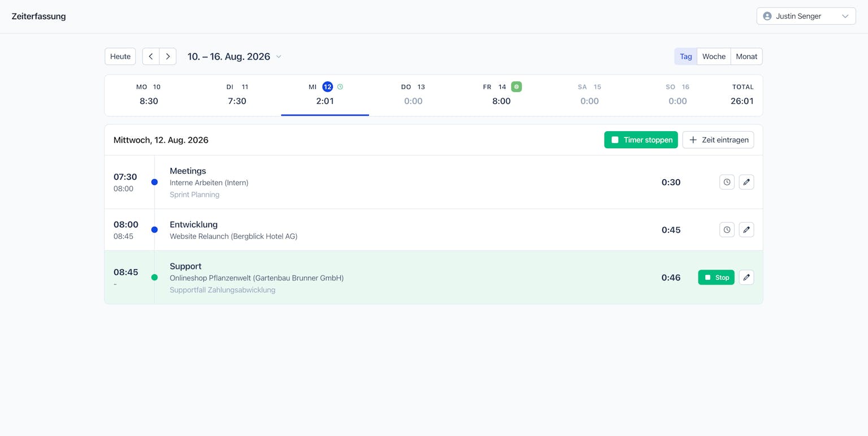Restart the timer for the Meetings entry
Image resolution: width=868 pixels, height=436 pixels.
pyautogui.click(x=727, y=182)
